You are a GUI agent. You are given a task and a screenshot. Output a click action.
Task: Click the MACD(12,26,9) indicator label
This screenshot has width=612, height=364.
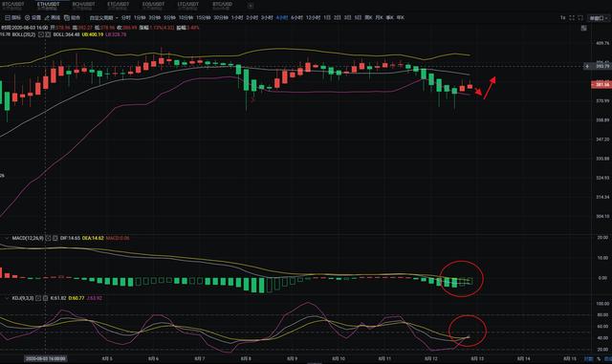pos(28,238)
